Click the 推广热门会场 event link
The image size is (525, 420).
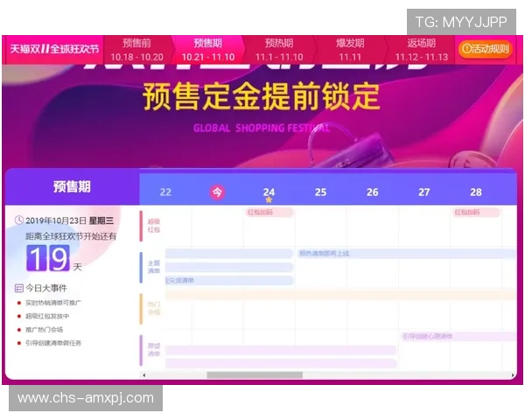coord(44,330)
